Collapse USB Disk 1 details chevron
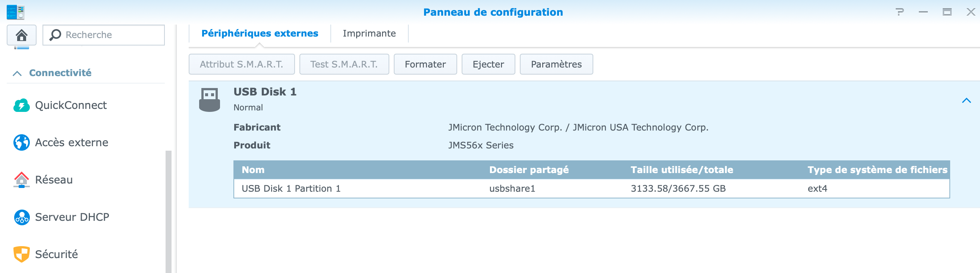Viewport: 980px width, 273px height. [x=966, y=100]
